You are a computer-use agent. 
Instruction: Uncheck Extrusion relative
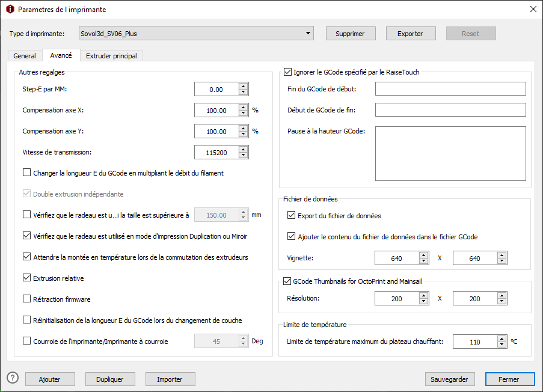coord(26,278)
